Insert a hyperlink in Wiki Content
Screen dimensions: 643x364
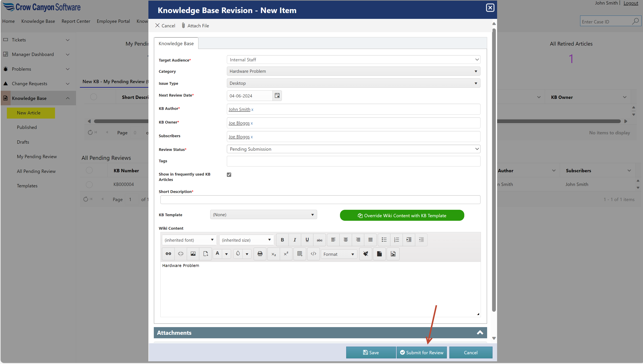point(168,254)
